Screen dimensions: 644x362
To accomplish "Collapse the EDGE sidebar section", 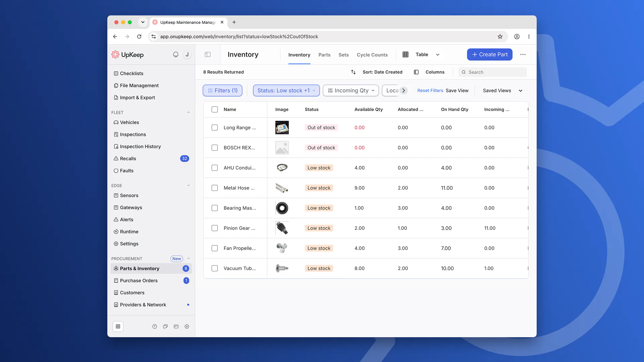I will point(189,185).
